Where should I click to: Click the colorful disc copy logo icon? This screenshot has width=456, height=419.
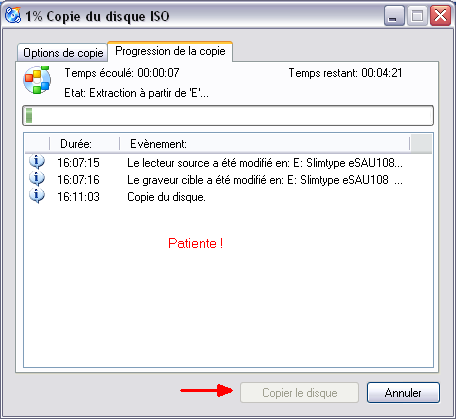[37, 80]
